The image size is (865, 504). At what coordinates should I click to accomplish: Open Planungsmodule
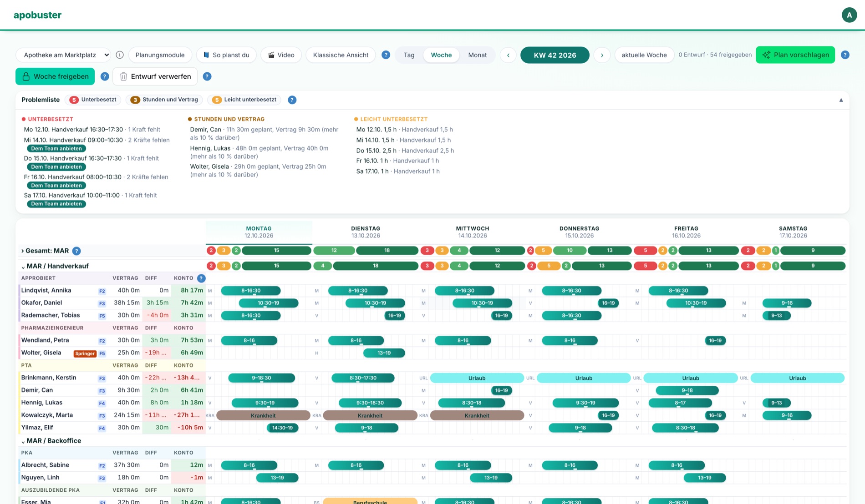pos(160,55)
